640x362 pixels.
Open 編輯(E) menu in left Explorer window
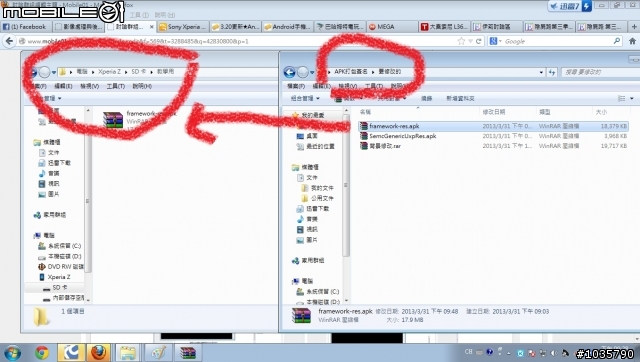63,86
